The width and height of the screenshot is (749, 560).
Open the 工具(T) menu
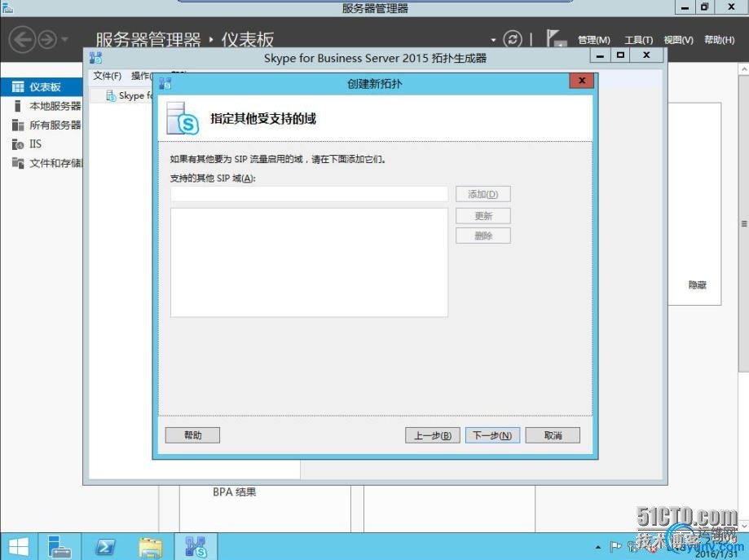click(x=639, y=40)
